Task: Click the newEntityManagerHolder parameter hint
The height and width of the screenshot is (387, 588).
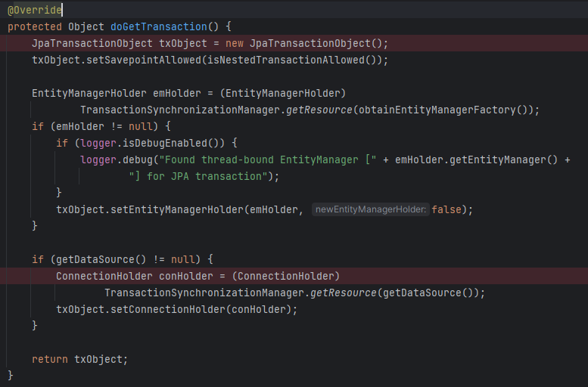Action: 371,209
